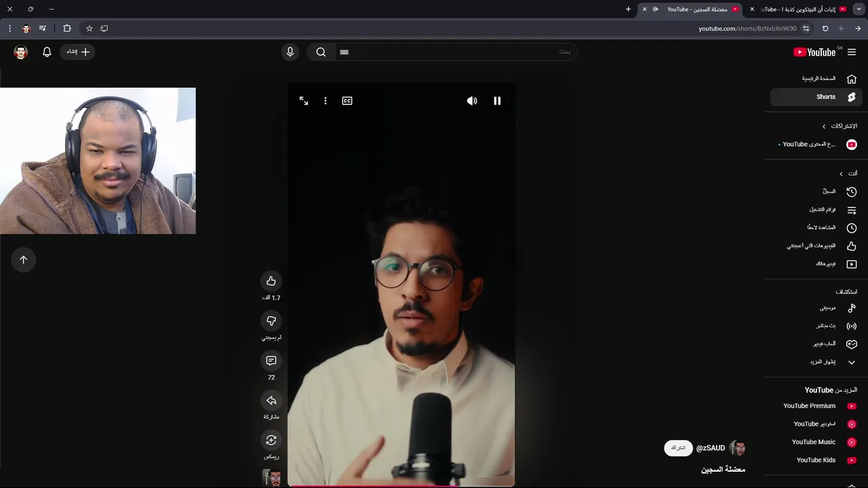The image size is (868, 488).
Task: Expand Show more (إظهار المزيد)
Action: pos(816,362)
